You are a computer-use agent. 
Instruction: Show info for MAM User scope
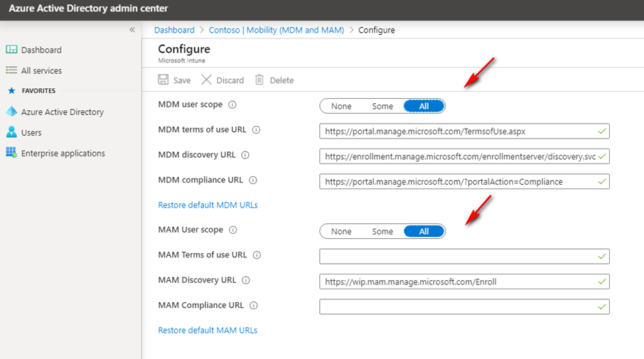(x=233, y=230)
